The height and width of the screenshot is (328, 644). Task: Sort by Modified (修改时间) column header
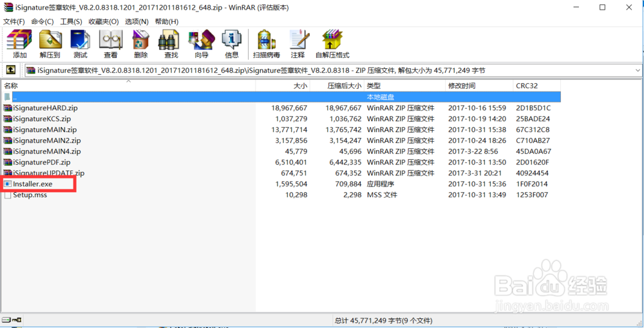click(480, 86)
